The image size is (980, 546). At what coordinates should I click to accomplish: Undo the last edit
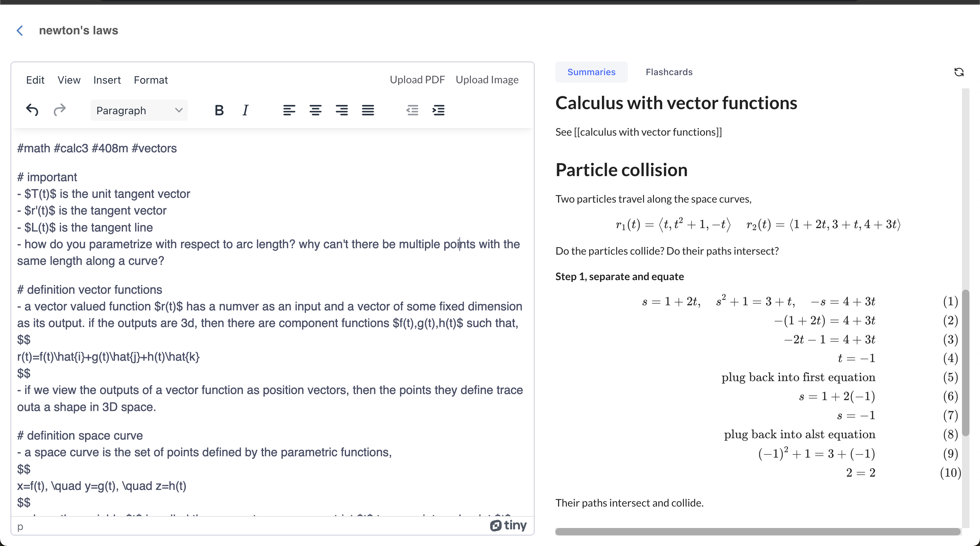coord(32,110)
